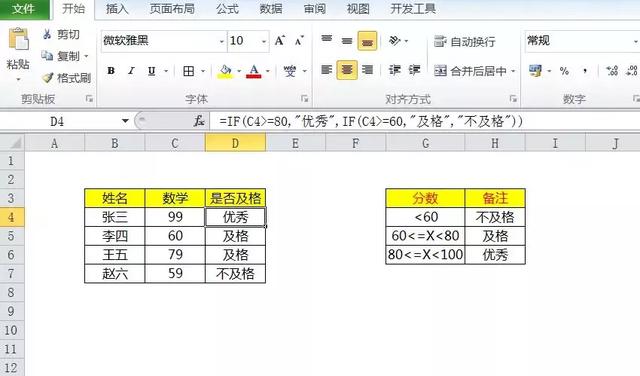This screenshot has width=640, height=376.
Task: Switch to the 页面布局 tab
Action: (172, 9)
